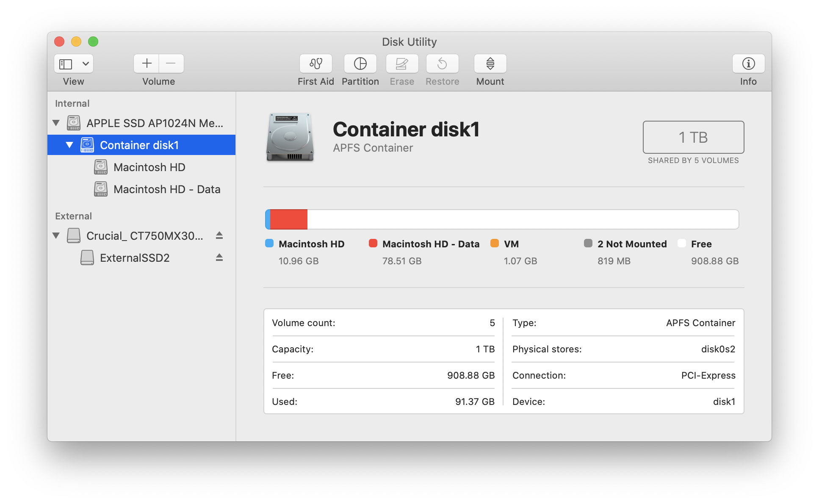This screenshot has width=819, height=504.
Task: Click the large hard drive image
Action: (x=290, y=137)
